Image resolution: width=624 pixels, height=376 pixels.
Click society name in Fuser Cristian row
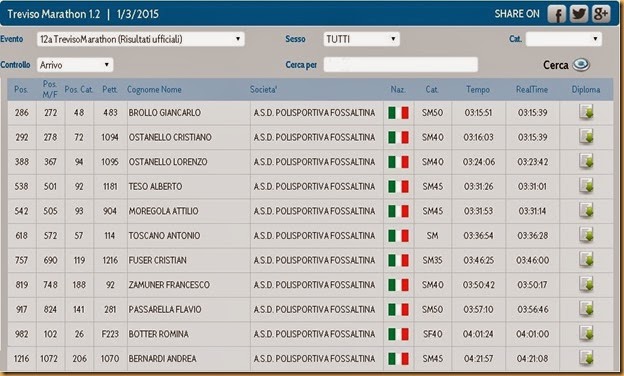[x=314, y=261]
